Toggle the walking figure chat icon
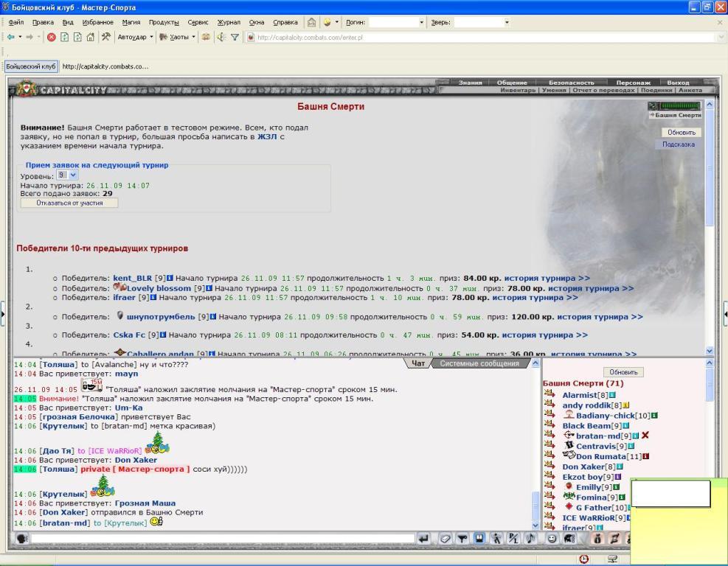This screenshot has height=566, width=728. [x=497, y=539]
